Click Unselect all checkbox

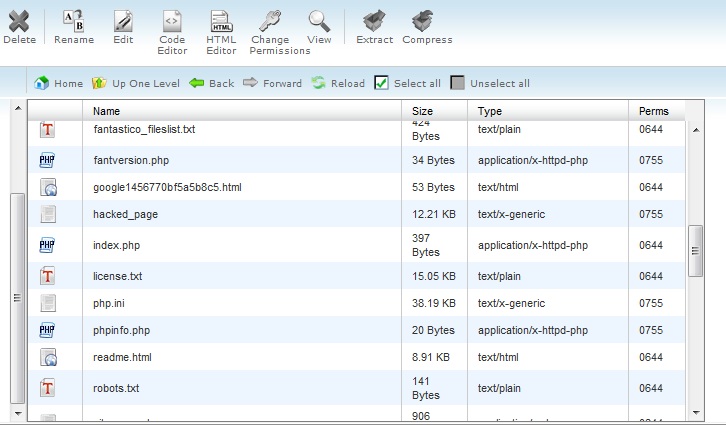(x=457, y=83)
